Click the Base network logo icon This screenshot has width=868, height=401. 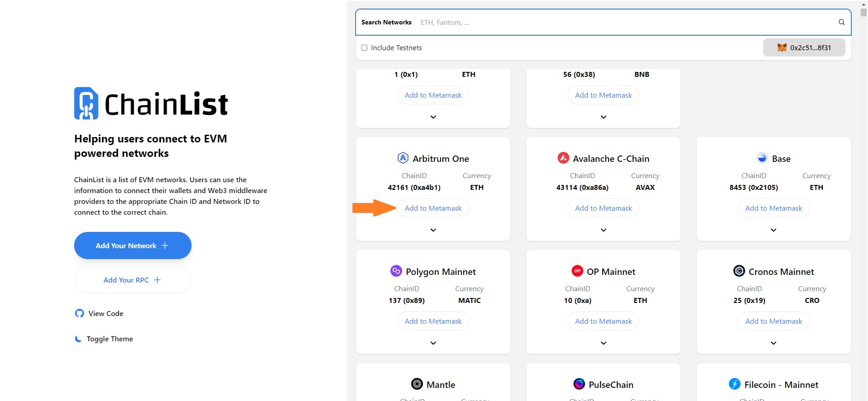762,158
